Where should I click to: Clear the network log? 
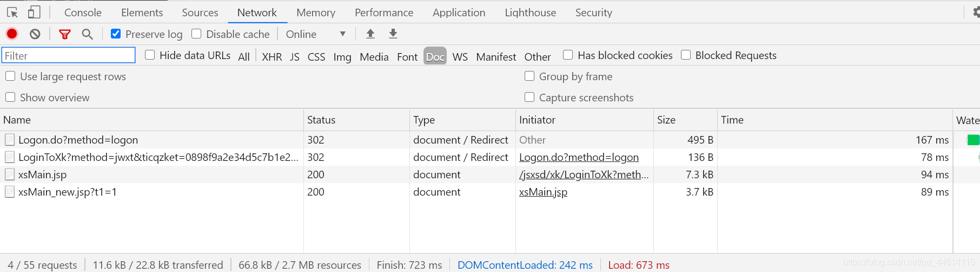(x=35, y=34)
